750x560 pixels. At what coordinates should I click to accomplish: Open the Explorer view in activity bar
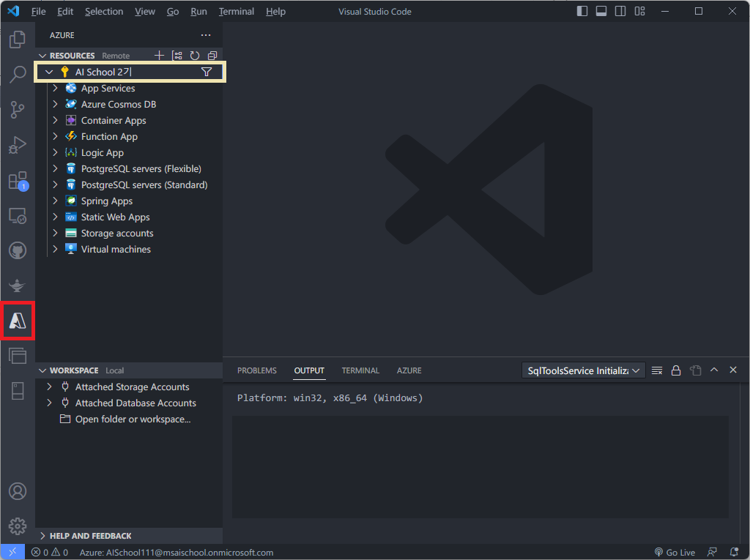click(18, 40)
